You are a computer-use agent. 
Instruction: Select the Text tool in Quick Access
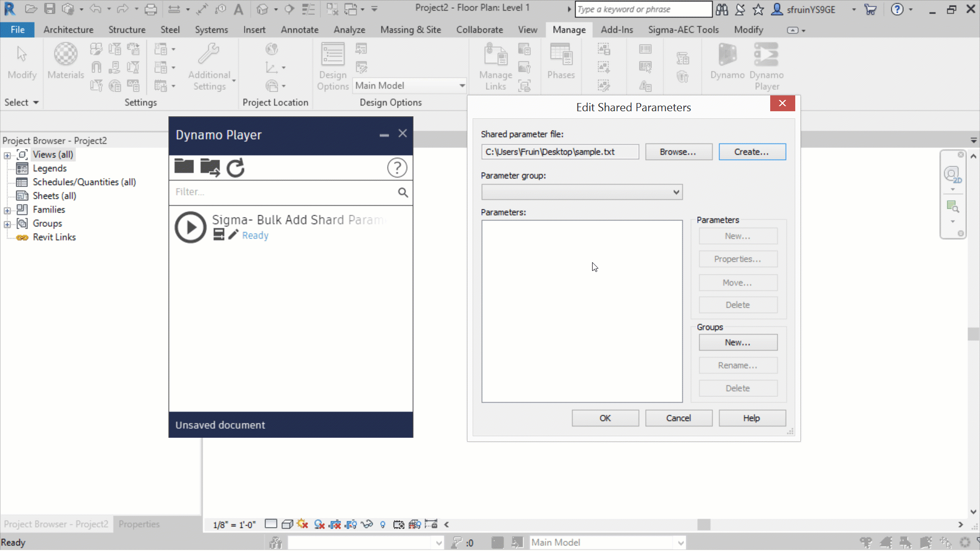pyautogui.click(x=238, y=9)
